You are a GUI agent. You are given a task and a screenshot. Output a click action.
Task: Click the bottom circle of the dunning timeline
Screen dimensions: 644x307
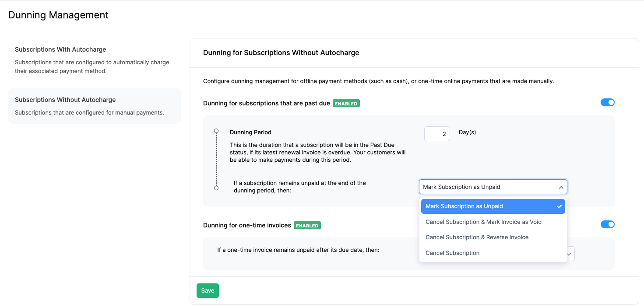click(x=216, y=188)
